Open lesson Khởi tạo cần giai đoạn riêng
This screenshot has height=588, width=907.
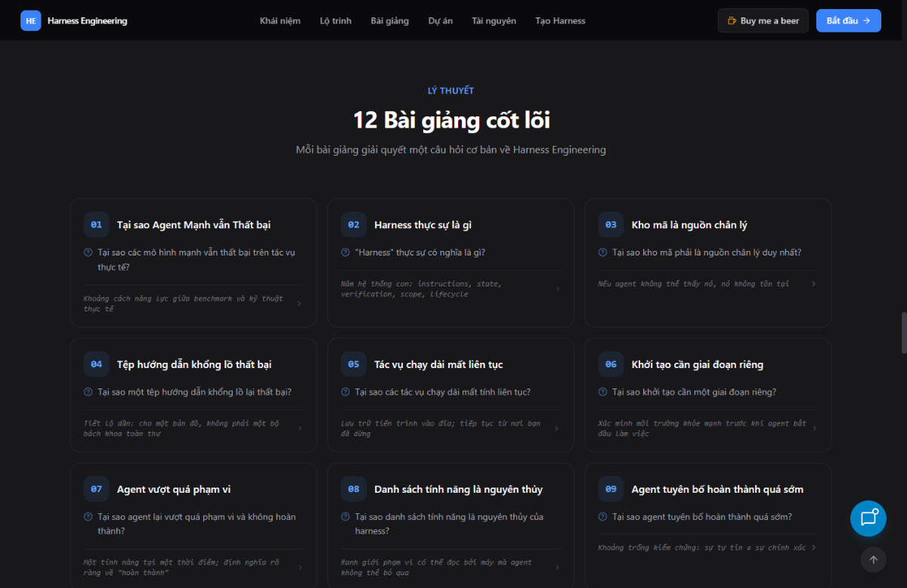click(708, 395)
